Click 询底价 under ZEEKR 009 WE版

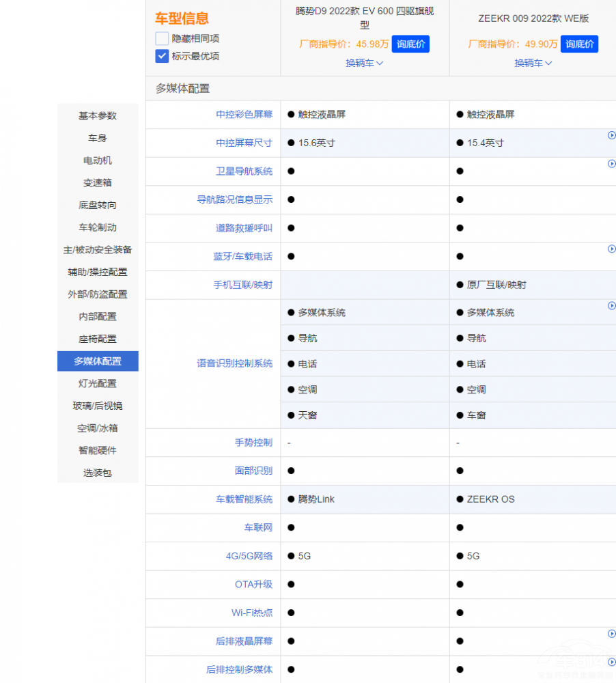click(579, 44)
